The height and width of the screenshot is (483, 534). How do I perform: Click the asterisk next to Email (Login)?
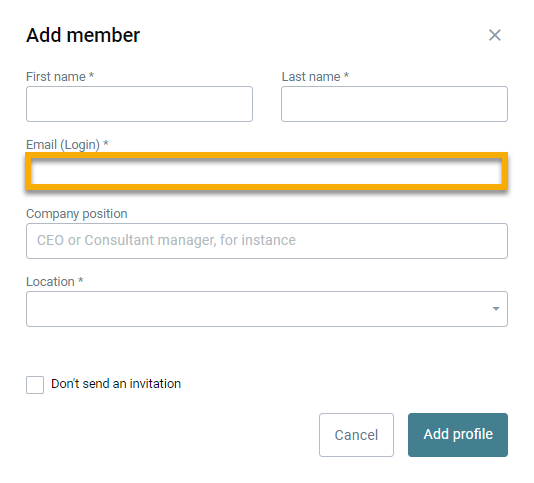click(106, 143)
